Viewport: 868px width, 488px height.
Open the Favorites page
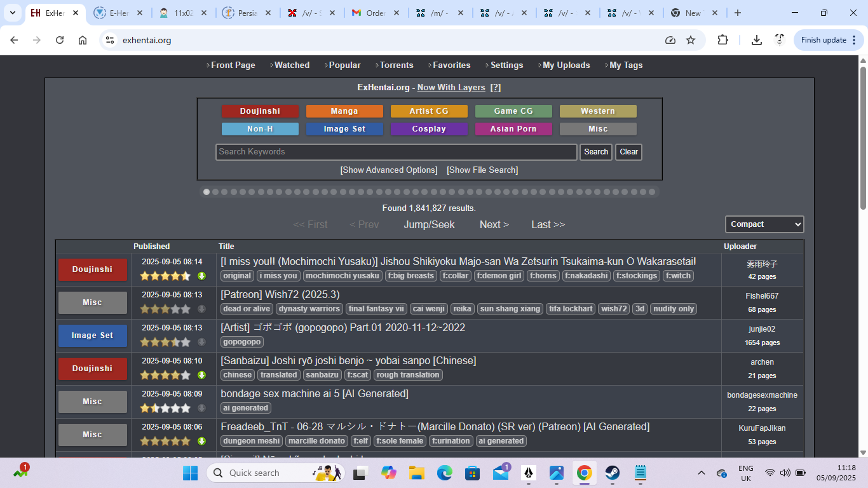[452, 65]
